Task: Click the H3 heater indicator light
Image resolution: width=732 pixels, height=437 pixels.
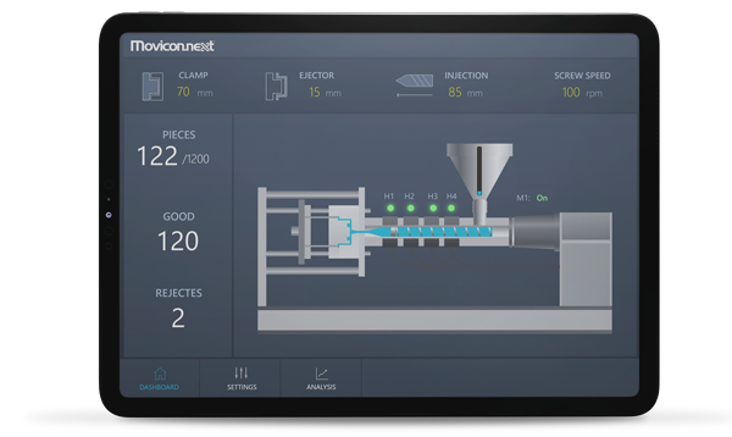Action: click(x=433, y=208)
